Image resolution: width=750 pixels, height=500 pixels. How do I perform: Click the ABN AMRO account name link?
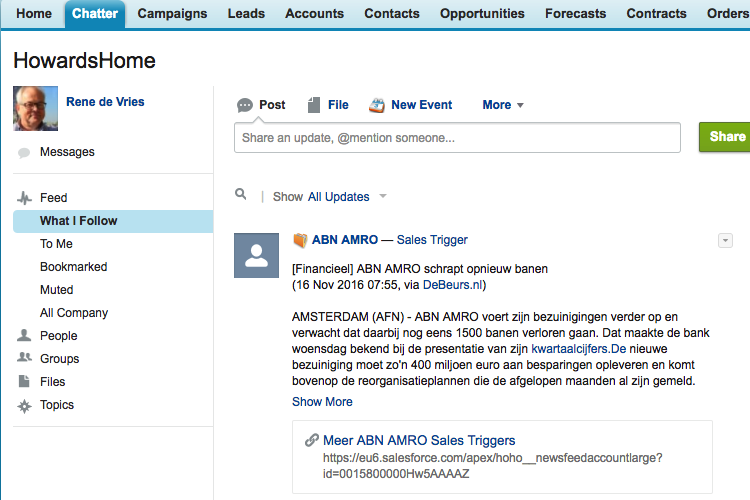(x=345, y=240)
